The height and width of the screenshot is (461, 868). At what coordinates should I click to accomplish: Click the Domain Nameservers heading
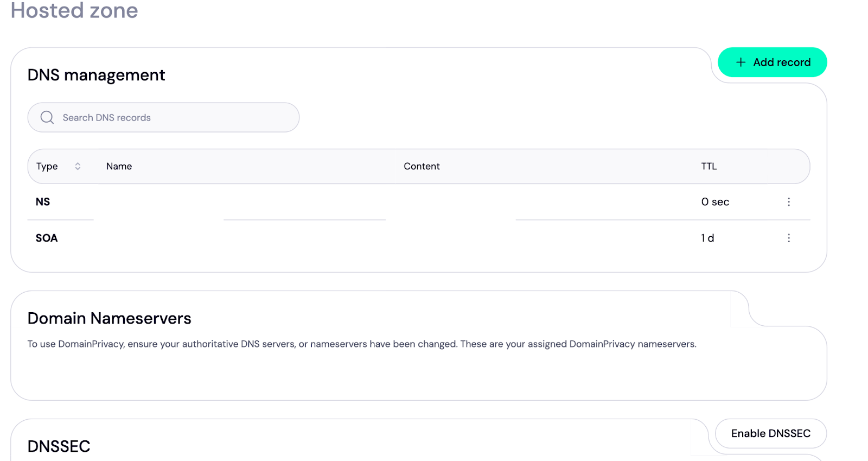(x=109, y=318)
